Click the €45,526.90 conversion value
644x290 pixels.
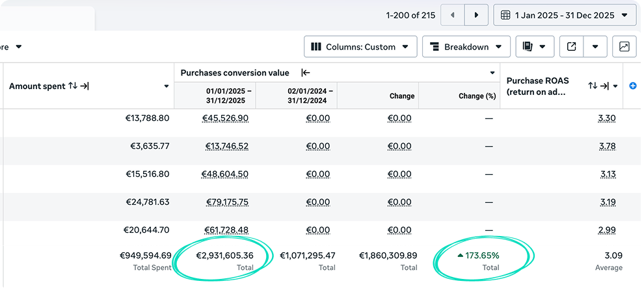[x=226, y=118]
